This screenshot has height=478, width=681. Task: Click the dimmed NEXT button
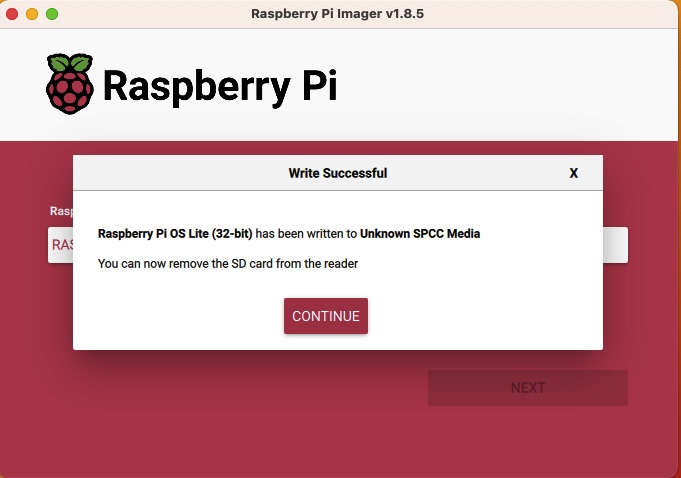[527, 388]
